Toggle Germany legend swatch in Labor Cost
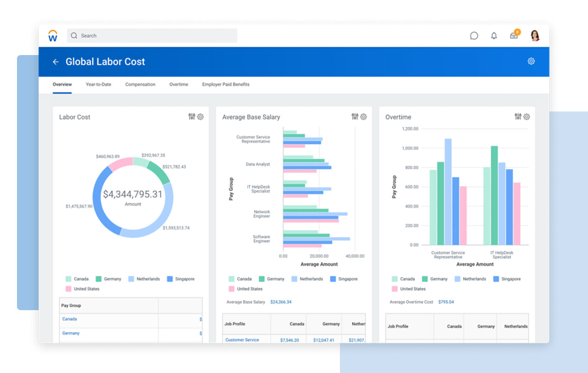The height and width of the screenshot is (373, 588). coord(98,279)
